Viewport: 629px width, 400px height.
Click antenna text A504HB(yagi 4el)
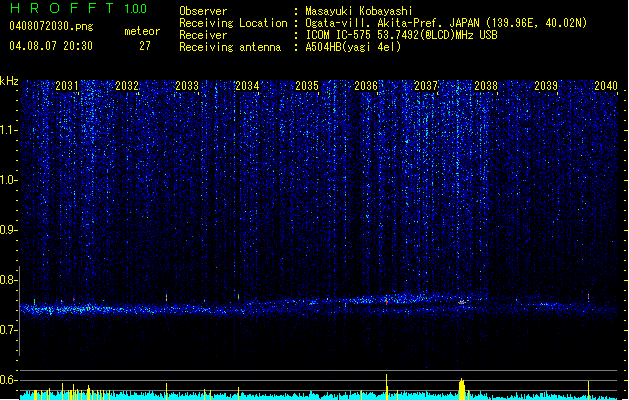click(353, 47)
